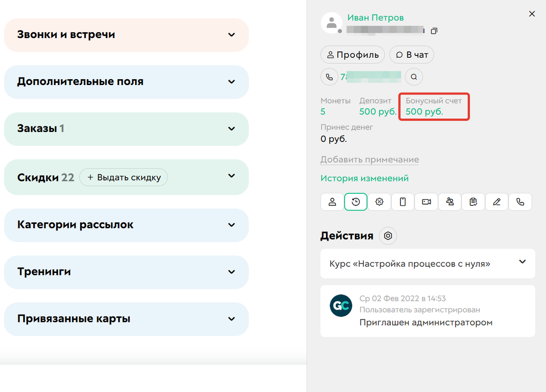Open the history icon in the user toolbar
The image size is (546, 392).
(x=355, y=201)
